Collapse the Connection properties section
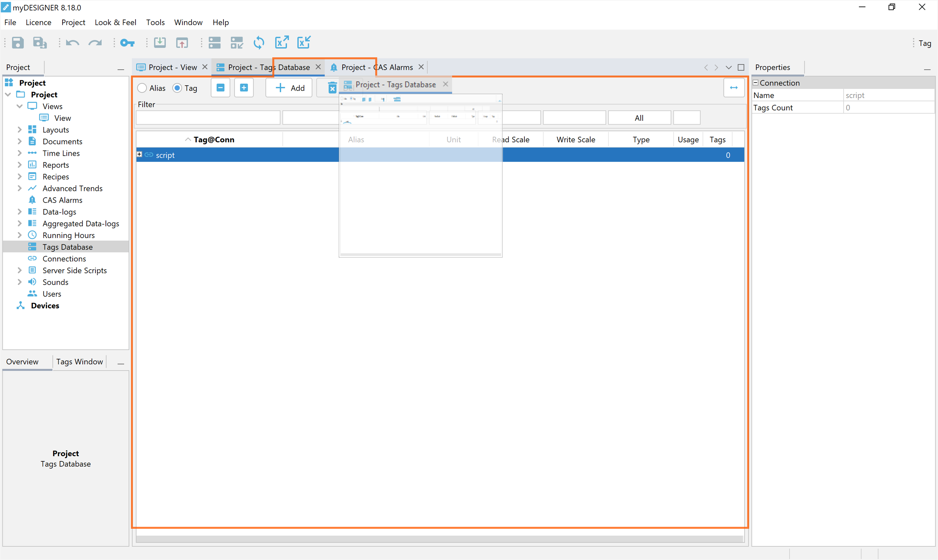This screenshot has height=560, width=938. point(756,83)
